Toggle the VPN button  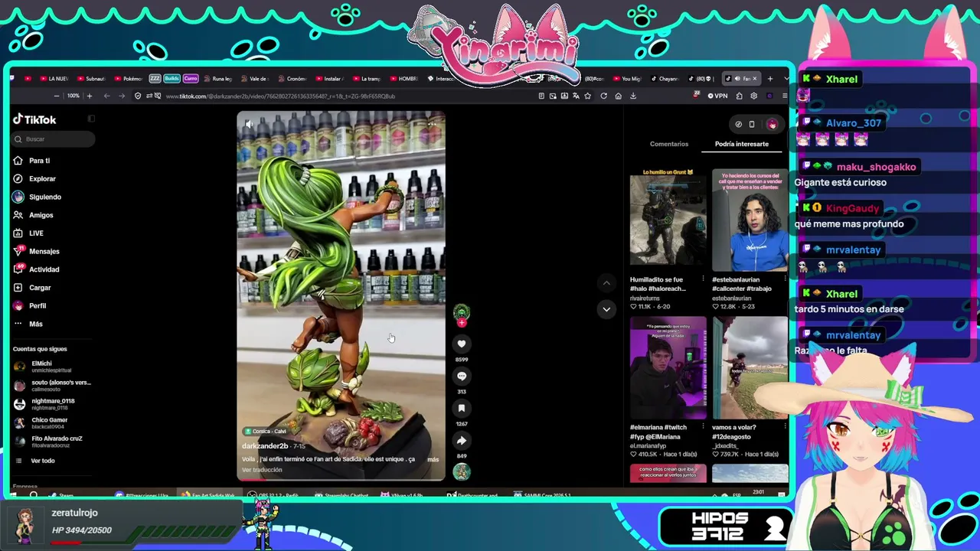(x=718, y=96)
